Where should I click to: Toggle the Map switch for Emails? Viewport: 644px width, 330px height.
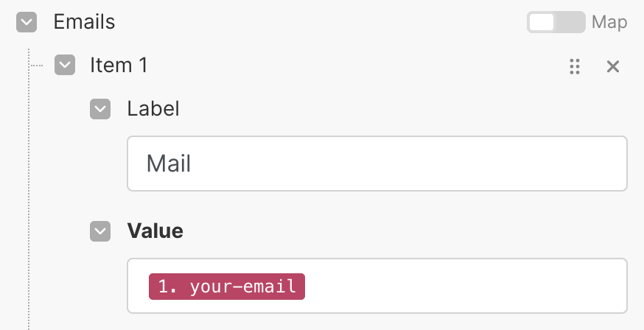tap(556, 22)
